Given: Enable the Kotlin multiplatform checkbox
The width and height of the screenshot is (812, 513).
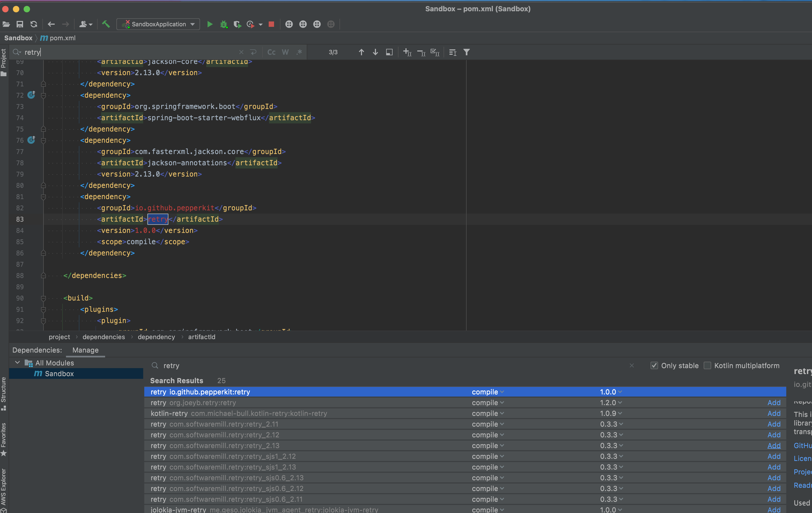Looking at the screenshot, I should click(x=707, y=366).
